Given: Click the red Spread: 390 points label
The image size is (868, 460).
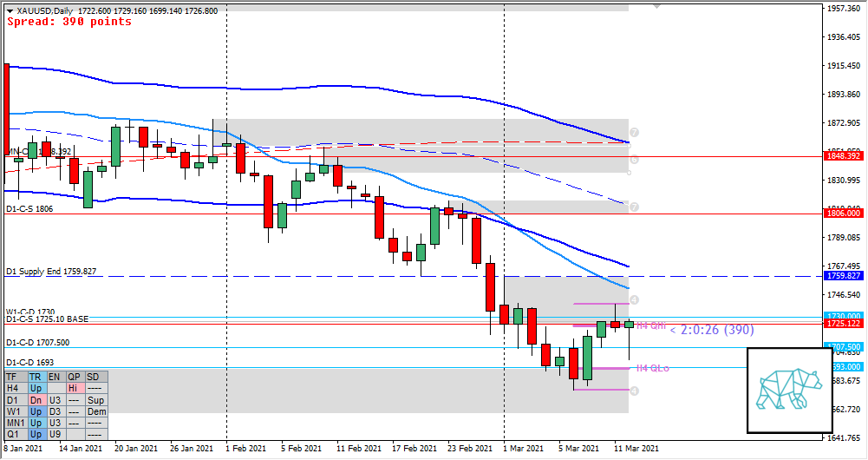Looking at the screenshot, I should 69,22.
